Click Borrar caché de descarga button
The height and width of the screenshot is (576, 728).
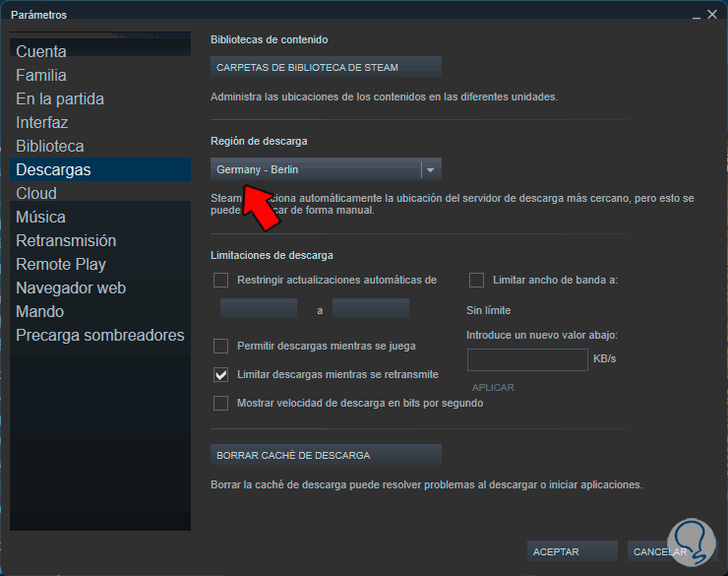(326, 455)
